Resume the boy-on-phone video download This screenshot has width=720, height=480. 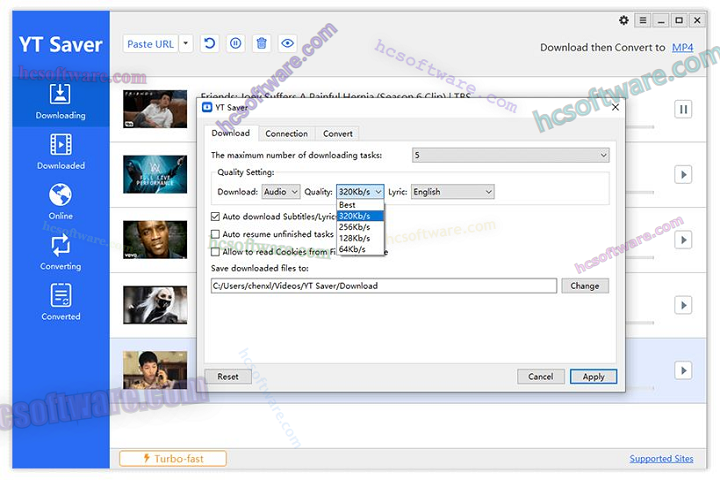683,371
